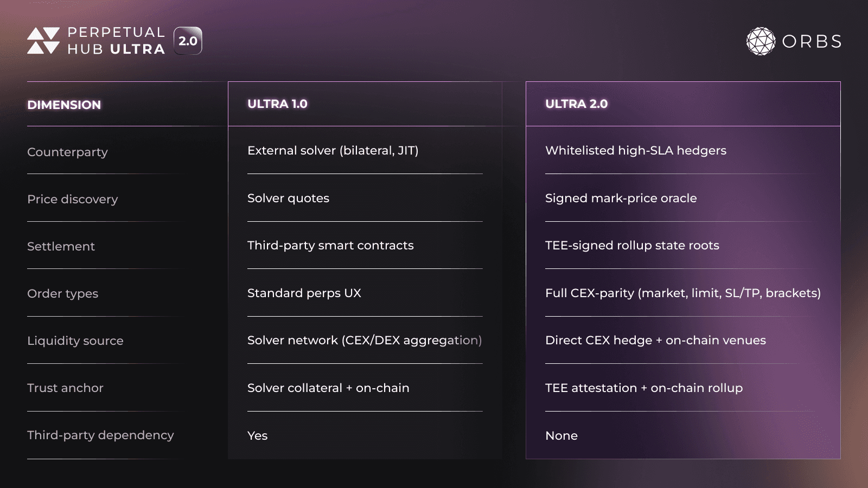Viewport: 868px width, 488px height.
Task: Click 'TEE attestation + on-chain rollup' cell
Action: 643,388
